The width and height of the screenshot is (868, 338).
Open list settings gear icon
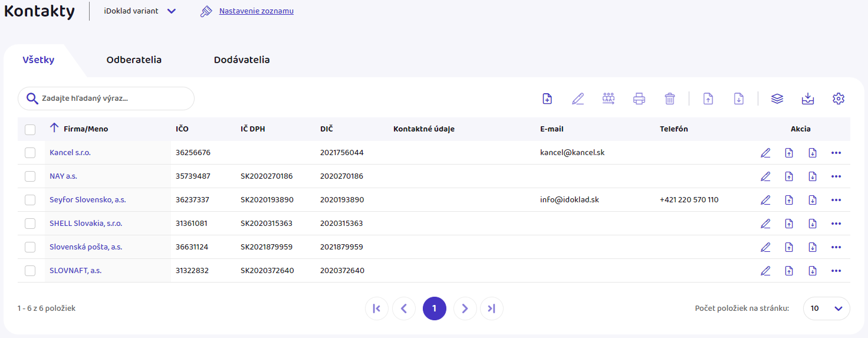point(839,99)
